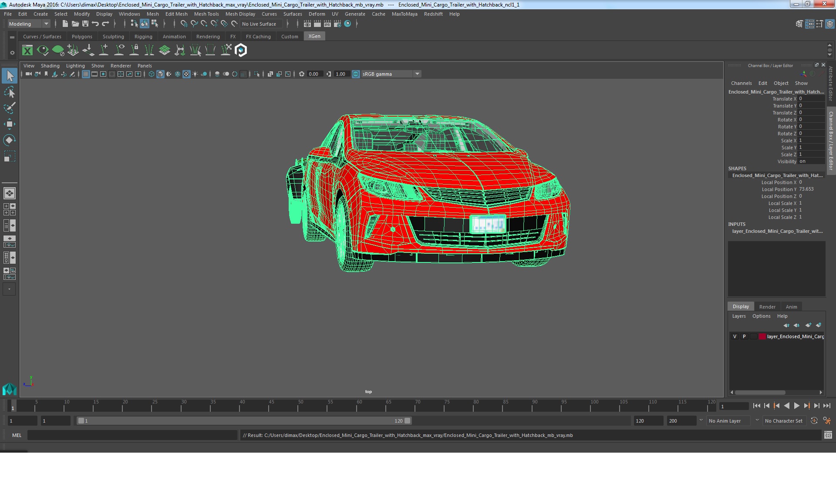Step to next key

(x=806, y=406)
